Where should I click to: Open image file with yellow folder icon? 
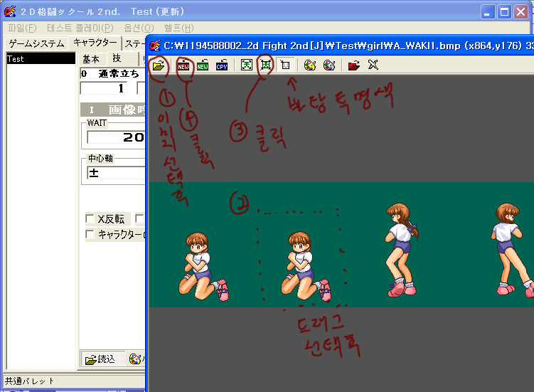159,65
